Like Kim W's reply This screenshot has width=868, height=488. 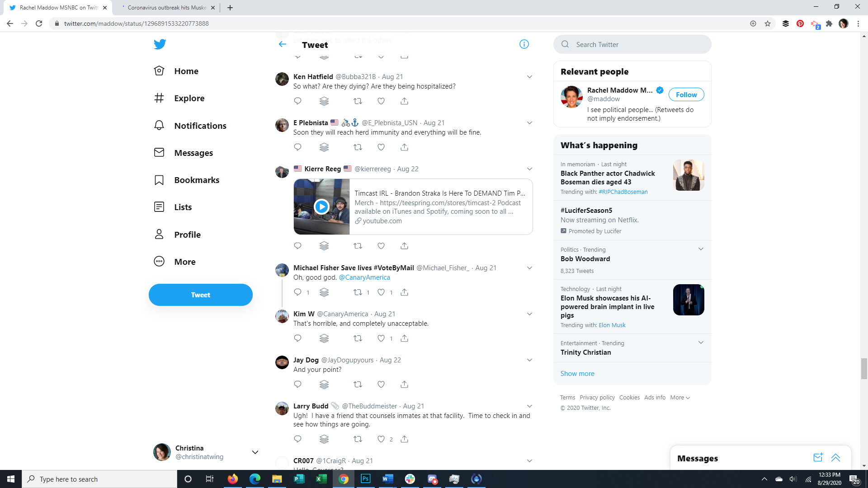point(381,338)
